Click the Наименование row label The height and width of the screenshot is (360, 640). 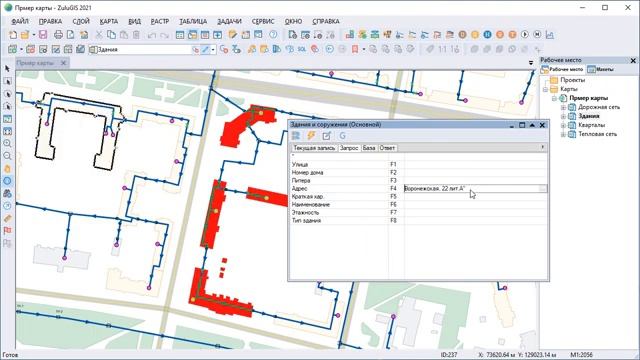311,204
